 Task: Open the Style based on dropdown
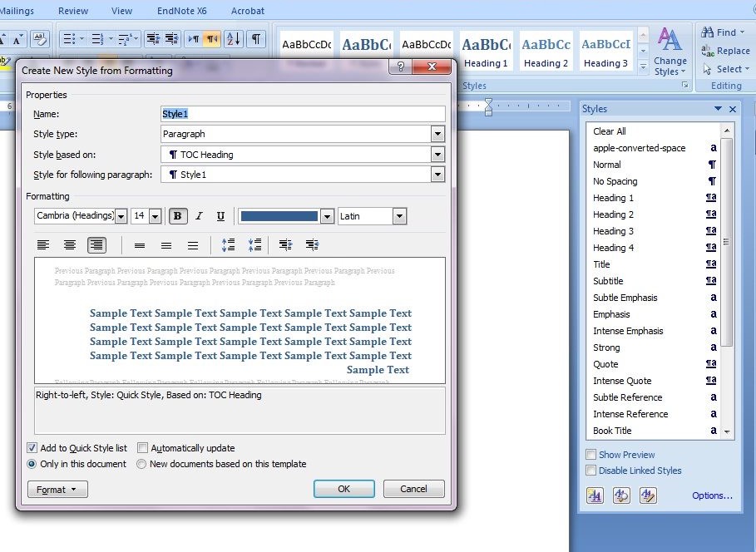(437, 155)
